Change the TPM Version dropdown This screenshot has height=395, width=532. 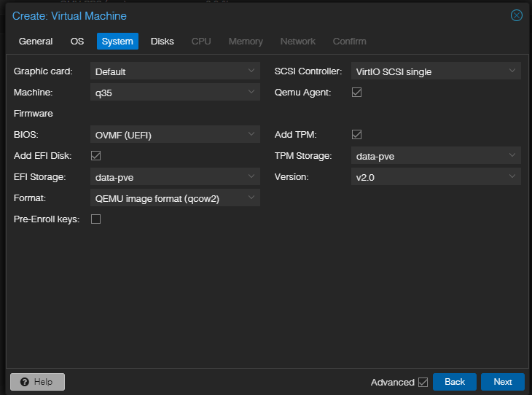coord(436,176)
